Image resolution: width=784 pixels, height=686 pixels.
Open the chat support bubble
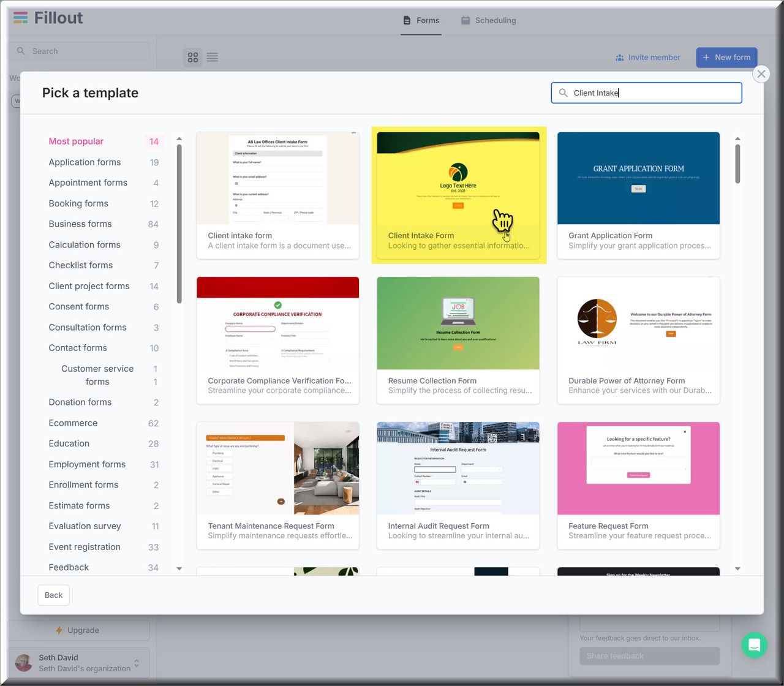click(x=754, y=645)
